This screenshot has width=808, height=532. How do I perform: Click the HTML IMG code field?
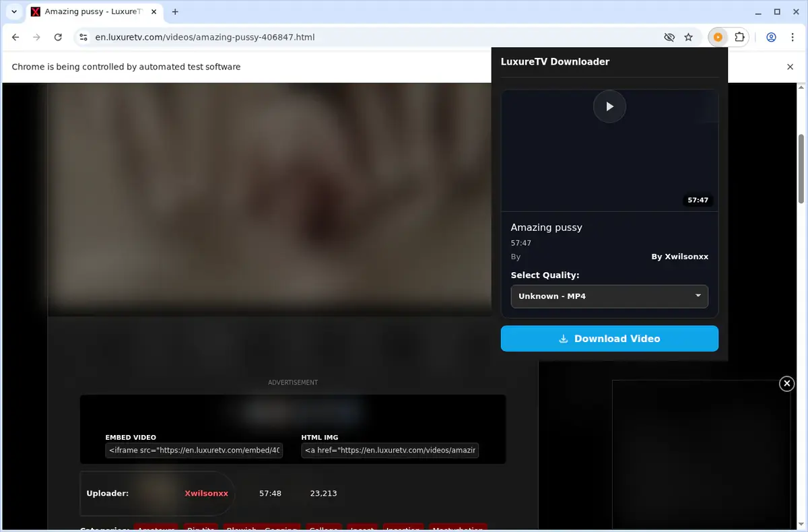pos(390,450)
